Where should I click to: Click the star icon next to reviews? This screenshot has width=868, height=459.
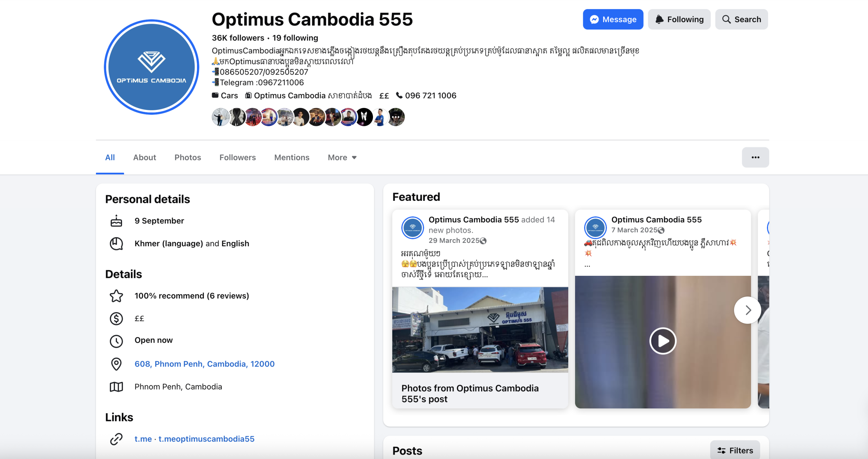tap(116, 296)
